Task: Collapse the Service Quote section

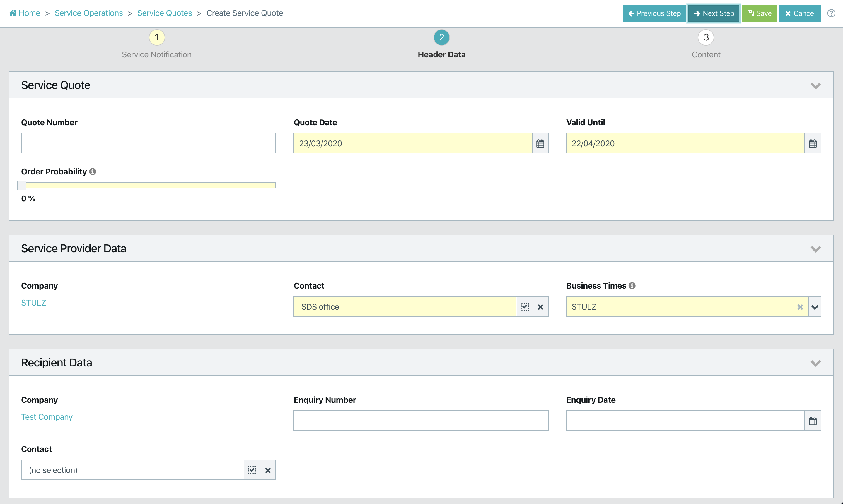Action: (815, 85)
